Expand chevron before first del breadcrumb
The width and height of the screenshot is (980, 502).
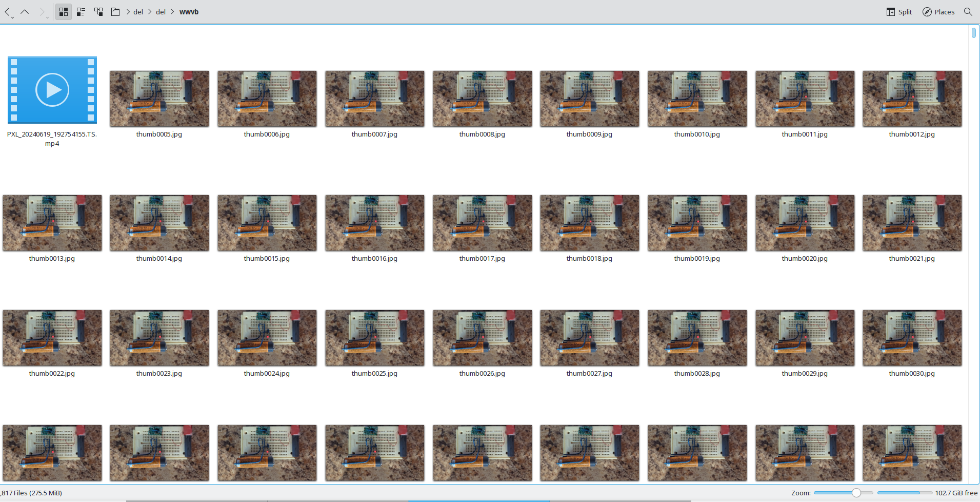(128, 12)
